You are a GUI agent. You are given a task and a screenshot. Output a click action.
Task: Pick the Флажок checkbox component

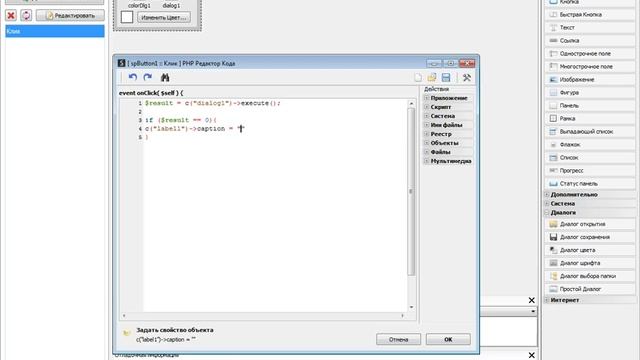pos(589,144)
